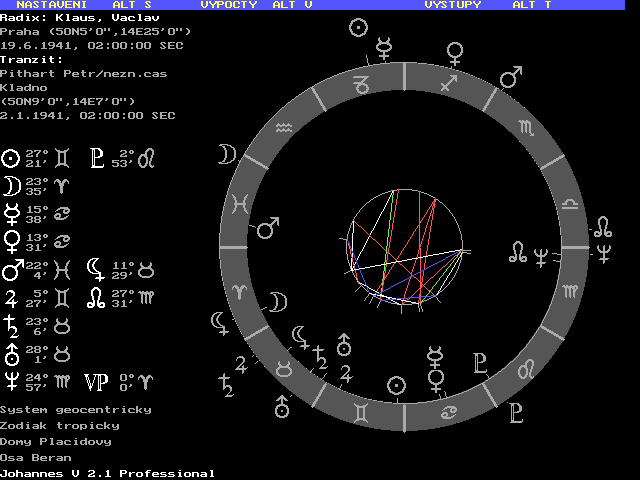The image size is (640, 480).
Task: Select the Sun glyph in the positions table
Action: pos(10,158)
